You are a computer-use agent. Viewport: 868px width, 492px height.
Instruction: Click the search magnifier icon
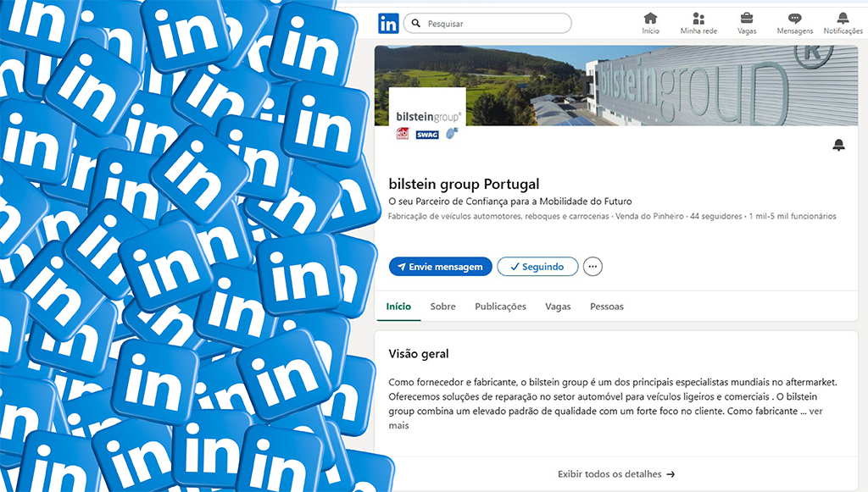(416, 24)
